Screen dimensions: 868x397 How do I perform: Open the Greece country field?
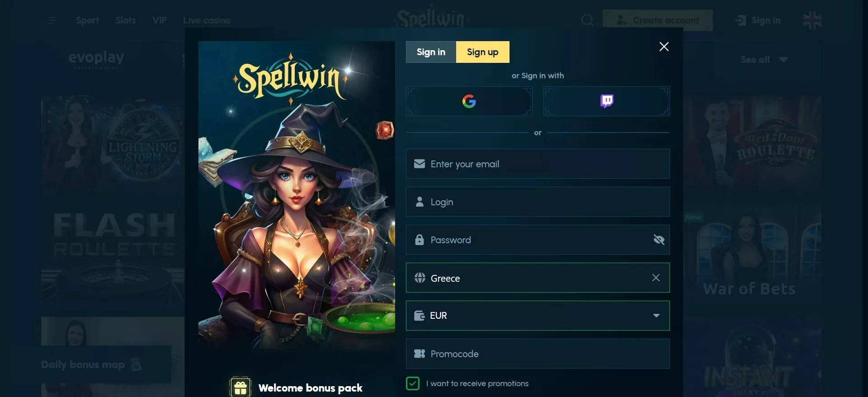coord(538,278)
